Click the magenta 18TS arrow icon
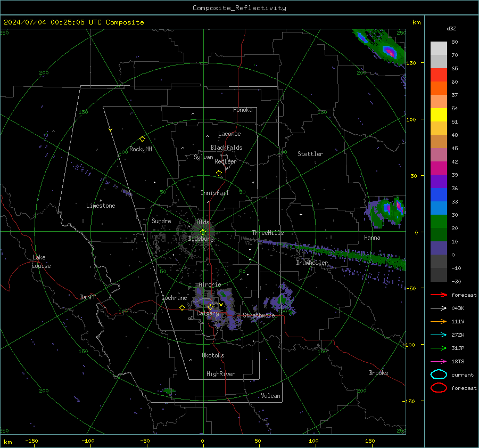 439,362
